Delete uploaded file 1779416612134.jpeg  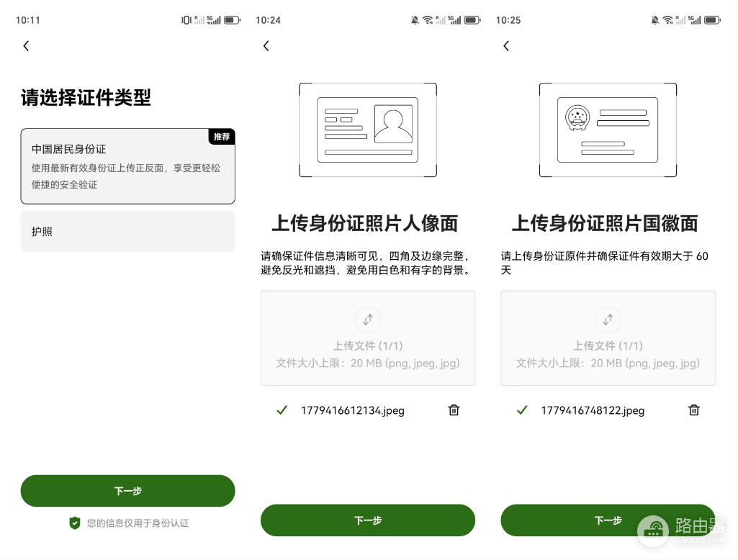454,410
